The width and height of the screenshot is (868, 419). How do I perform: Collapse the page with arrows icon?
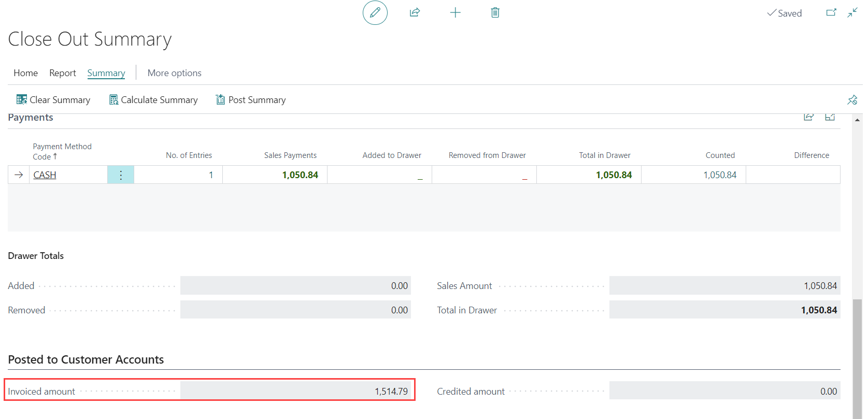(852, 12)
